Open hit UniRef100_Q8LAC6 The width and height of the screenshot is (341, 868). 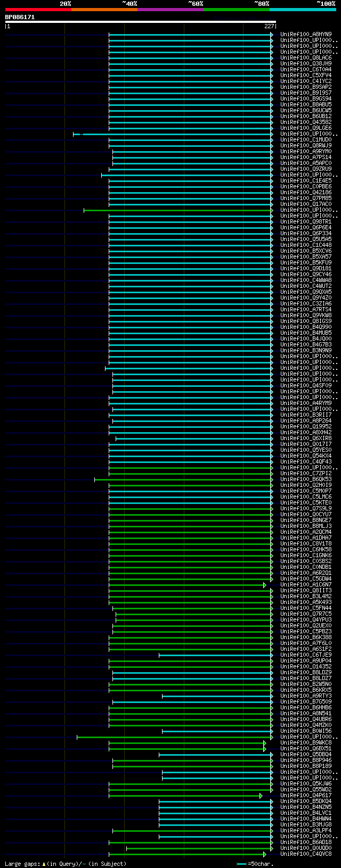pos(306,57)
